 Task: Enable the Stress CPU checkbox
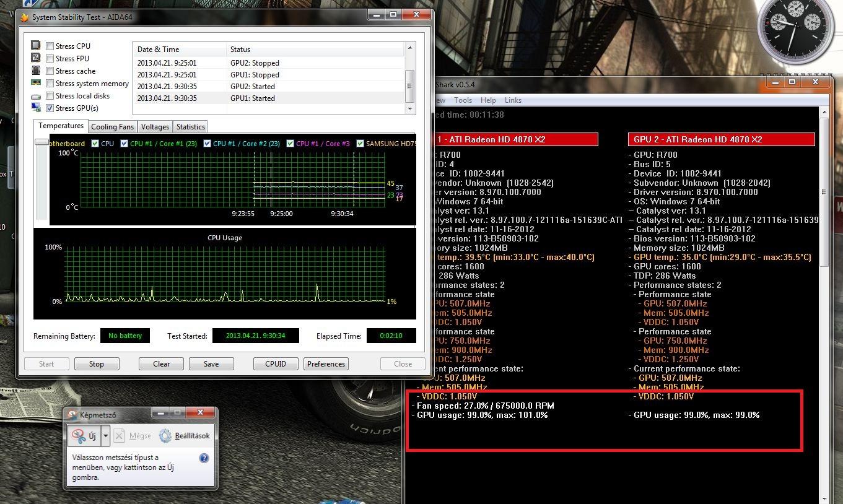point(50,46)
